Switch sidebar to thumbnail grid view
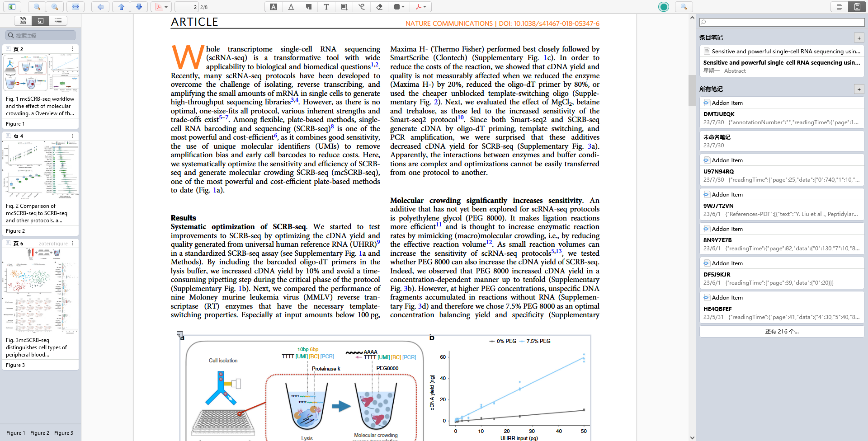The height and width of the screenshot is (441, 868). [23, 20]
